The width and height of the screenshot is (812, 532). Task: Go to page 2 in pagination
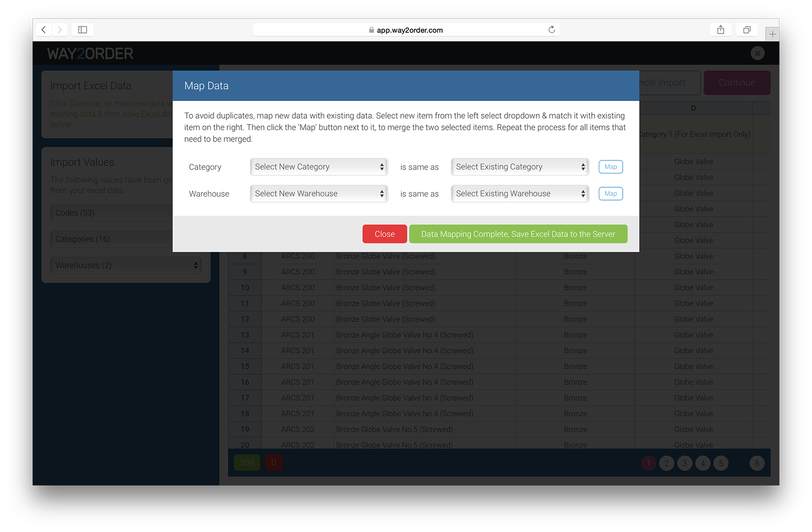pyautogui.click(x=666, y=463)
